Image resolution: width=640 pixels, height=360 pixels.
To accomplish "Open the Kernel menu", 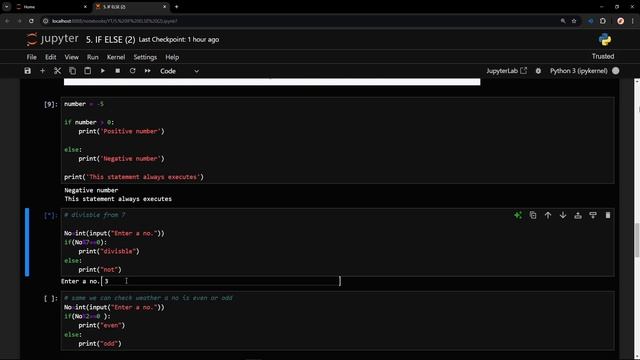I will click(x=116, y=57).
